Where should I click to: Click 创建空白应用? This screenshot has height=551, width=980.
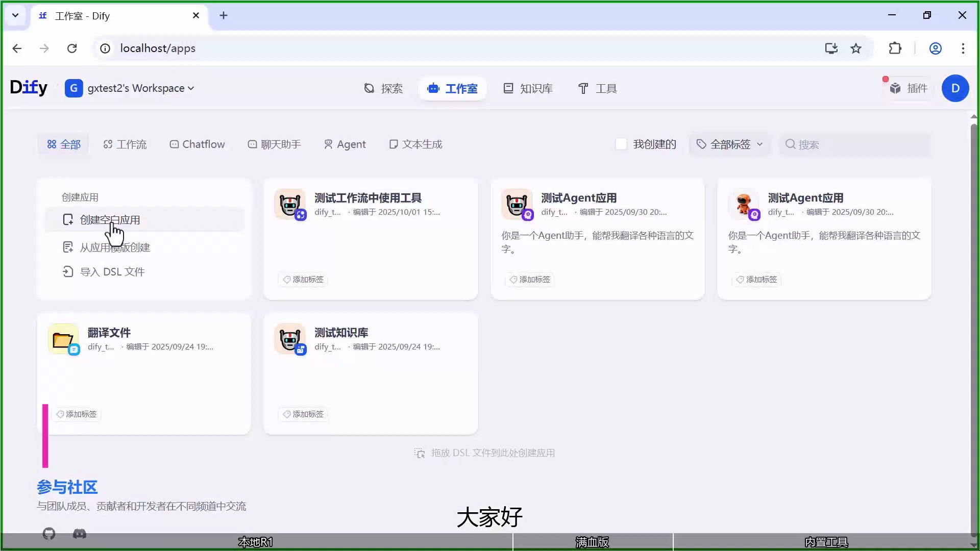coord(144,220)
